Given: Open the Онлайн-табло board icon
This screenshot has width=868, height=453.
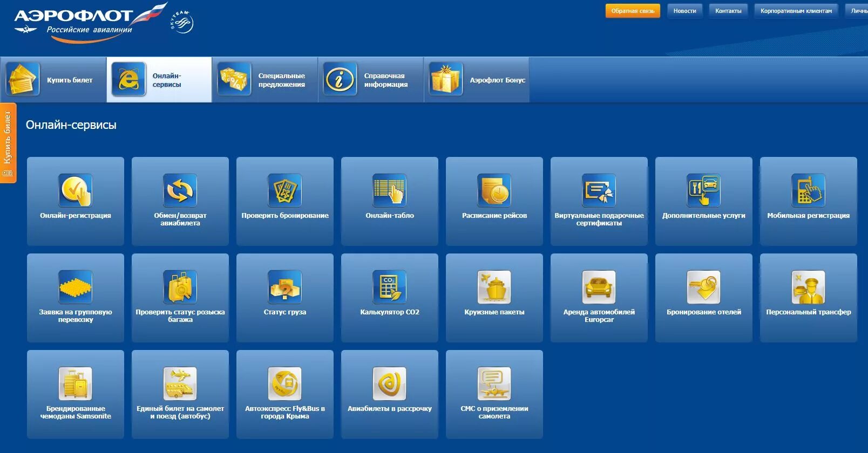Looking at the screenshot, I should tap(390, 190).
